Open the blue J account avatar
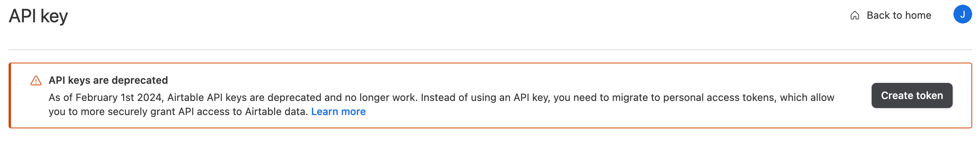The image size is (980, 144). (962, 14)
